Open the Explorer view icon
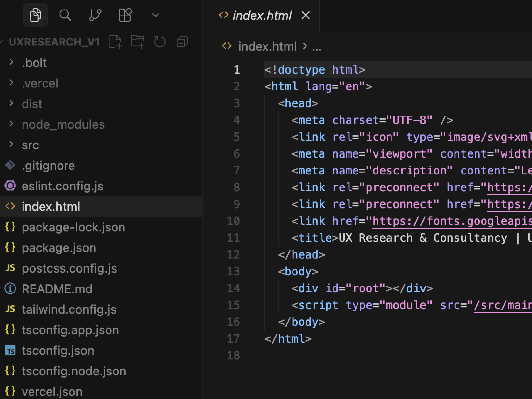 pos(36,15)
